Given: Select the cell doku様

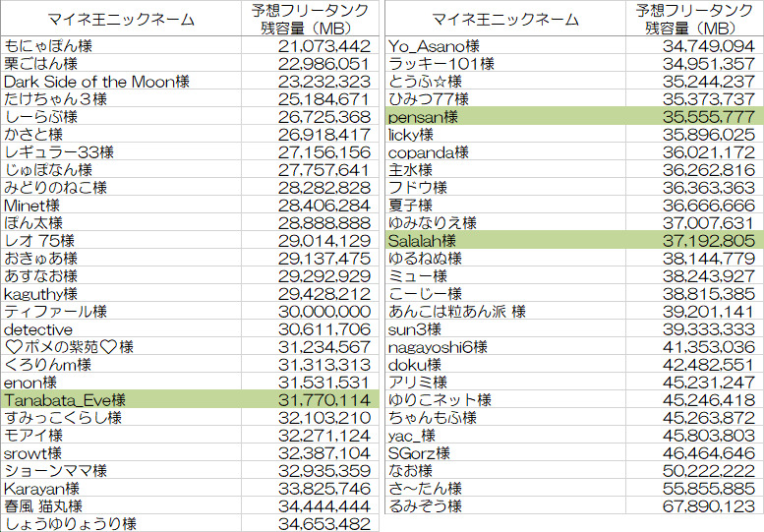Looking at the screenshot, I should [x=505, y=364].
